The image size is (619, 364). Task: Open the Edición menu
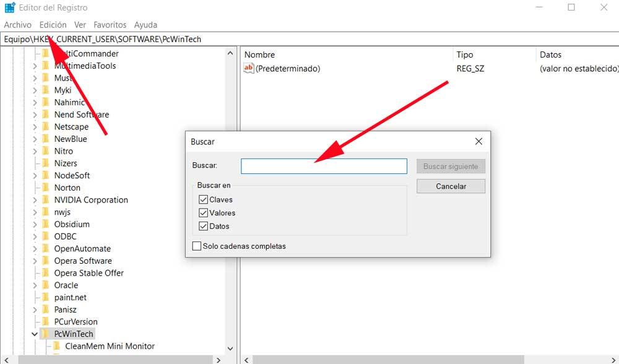coord(53,25)
